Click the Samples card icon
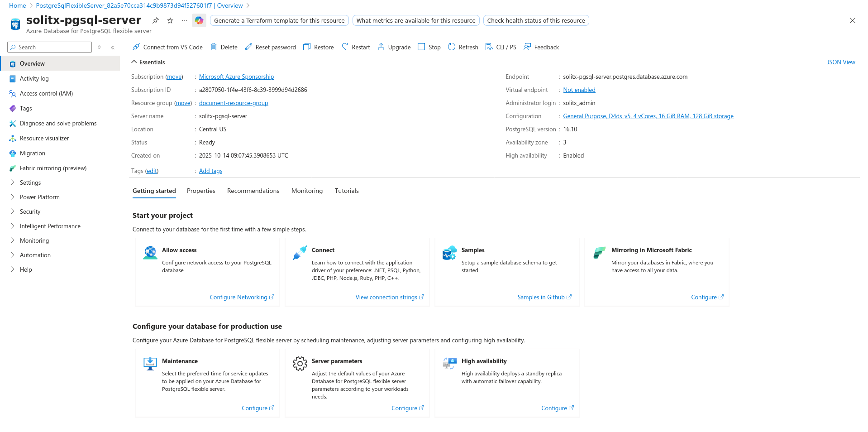868x432 pixels. click(449, 253)
